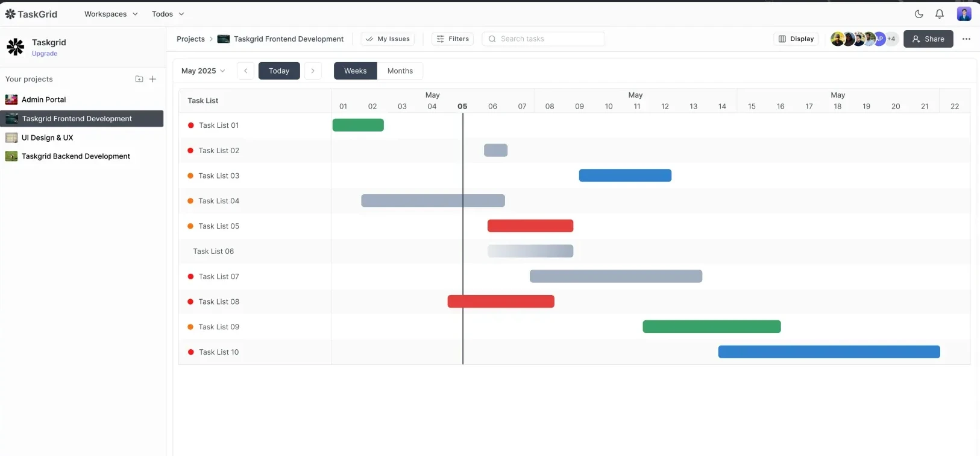
Task: Switch to Months view
Action: coord(400,71)
